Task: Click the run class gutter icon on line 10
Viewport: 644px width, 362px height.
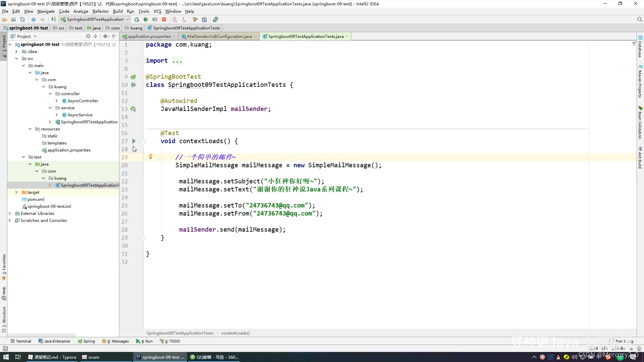Action: [134, 85]
